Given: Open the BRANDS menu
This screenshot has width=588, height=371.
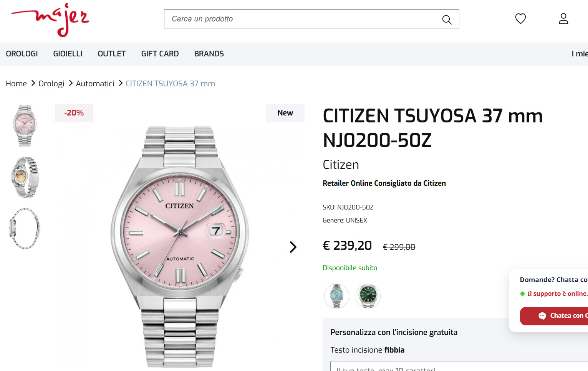Looking at the screenshot, I should 209,54.
